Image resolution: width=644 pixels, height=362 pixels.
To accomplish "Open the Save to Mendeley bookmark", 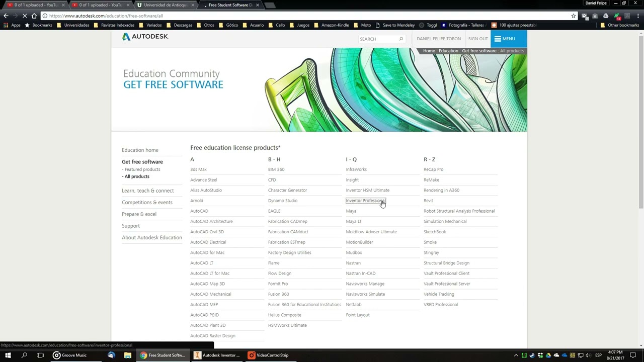I will [x=395, y=25].
